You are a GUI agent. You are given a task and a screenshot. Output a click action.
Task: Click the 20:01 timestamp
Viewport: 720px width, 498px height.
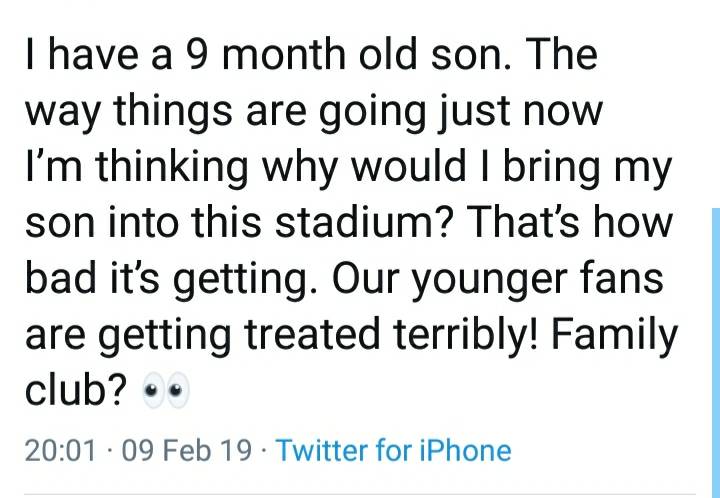[61, 450]
